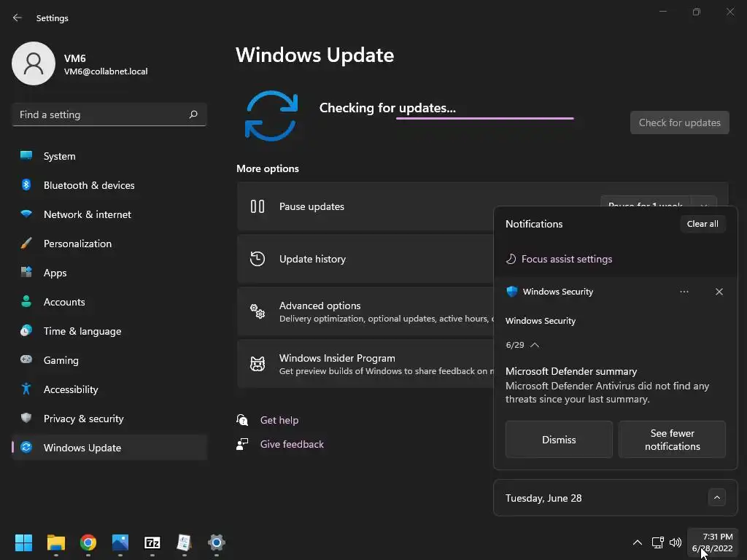
Task: Open Network & internet settings
Action: 109,214
